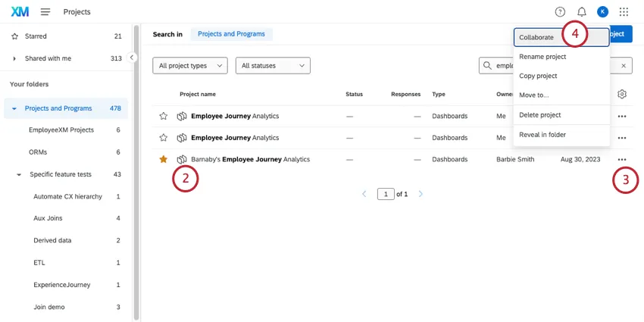This screenshot has height=322, width=644.
Task: Open three-dot menu for Barnaby's project
Action: 622,159
